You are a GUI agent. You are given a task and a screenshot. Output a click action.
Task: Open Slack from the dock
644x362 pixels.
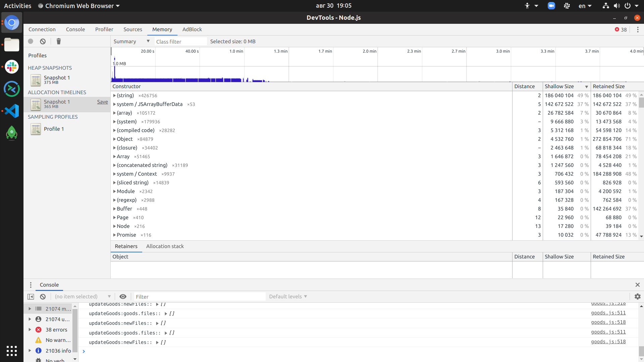[12, 67]
